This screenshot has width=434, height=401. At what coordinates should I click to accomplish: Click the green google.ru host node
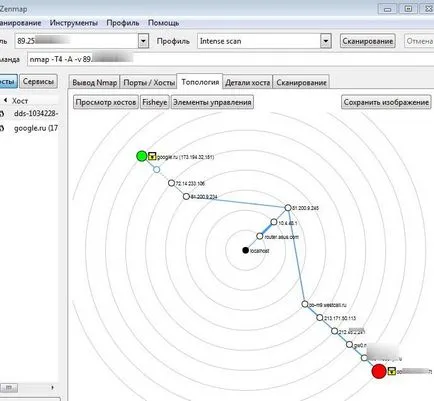click(142, 156)
